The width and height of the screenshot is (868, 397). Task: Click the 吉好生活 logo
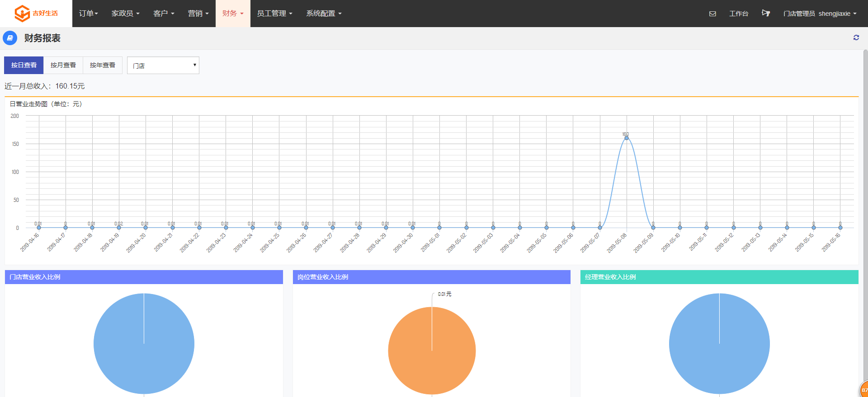coord(36,14)
